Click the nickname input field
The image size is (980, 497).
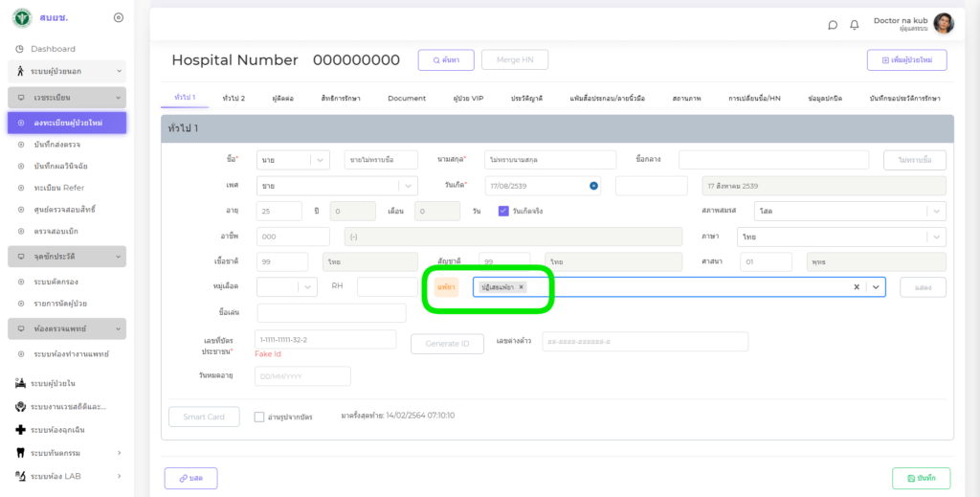coord(331,313)
